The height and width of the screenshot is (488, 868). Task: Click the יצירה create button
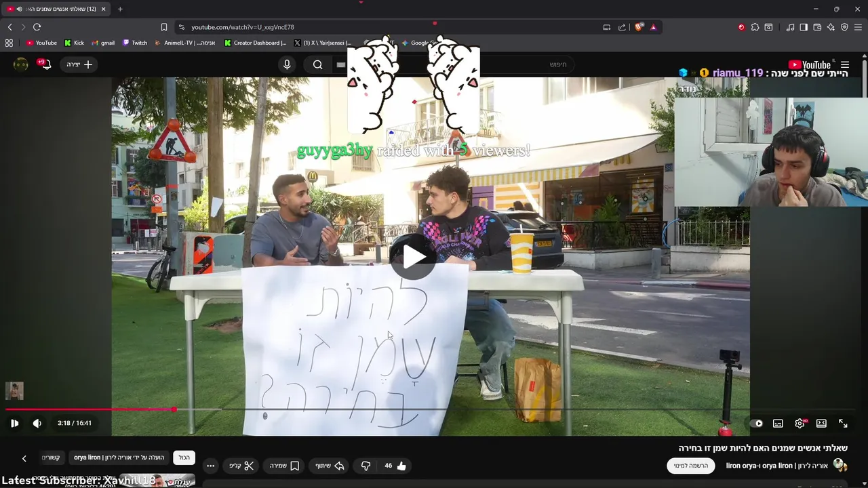(79, 64)
